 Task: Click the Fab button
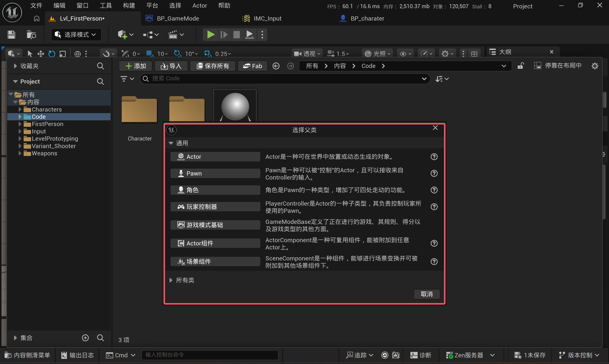coord(253,66)
